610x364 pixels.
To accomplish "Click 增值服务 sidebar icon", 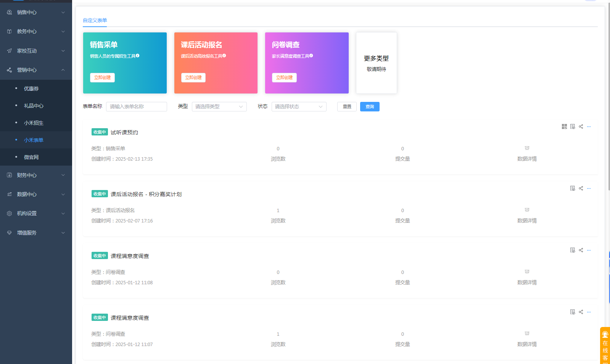I will coord(10,233).
